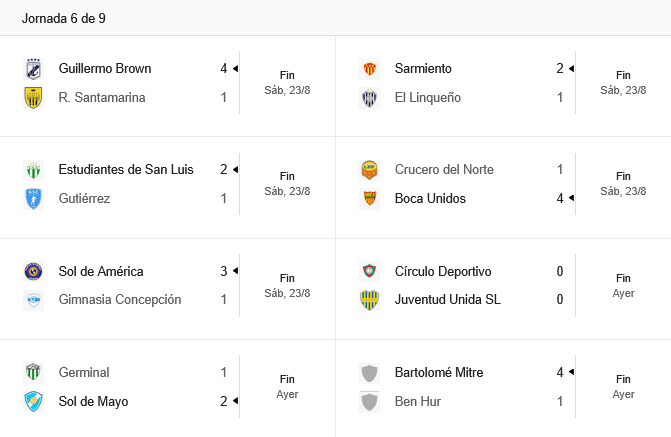The image size is (671, 437).
Task: Click the Estudiantes de San Luis crest
Action: 33,170
